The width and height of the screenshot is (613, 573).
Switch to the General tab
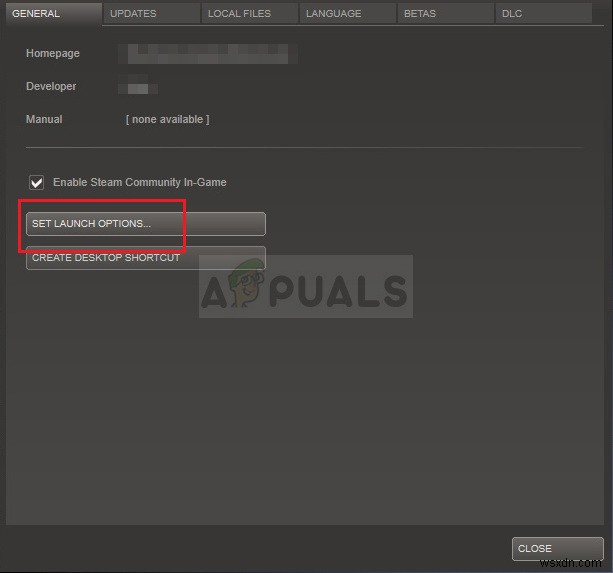coord(54,14)
